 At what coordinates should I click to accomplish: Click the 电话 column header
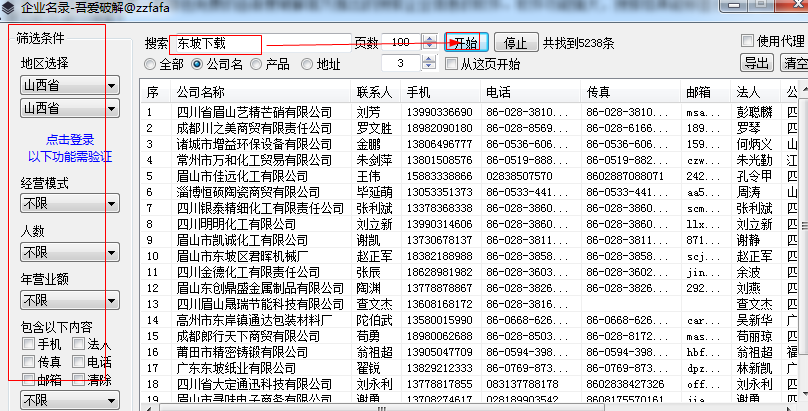(x=531, y=92)
